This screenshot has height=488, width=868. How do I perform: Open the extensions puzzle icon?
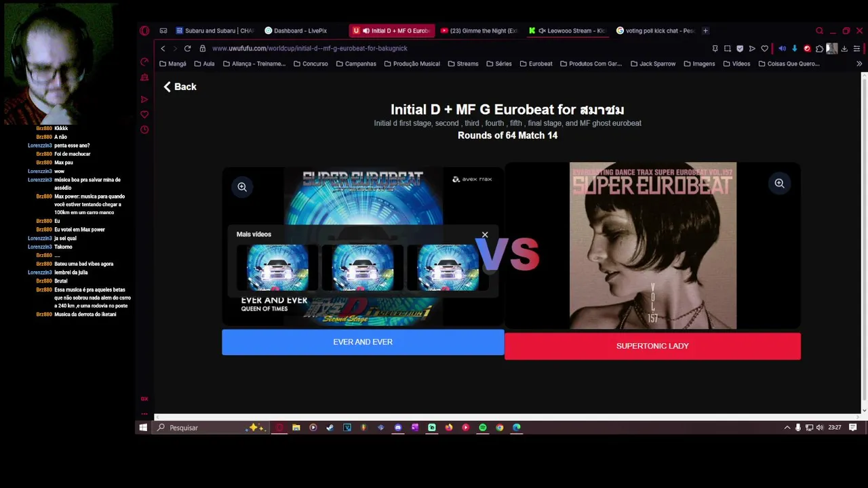[819, 48]
